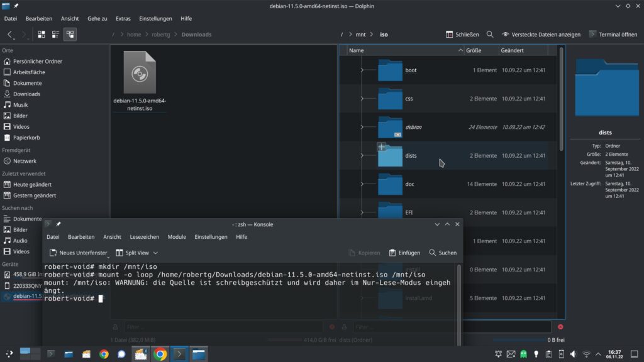644x362 pixels.
Task: Select the 220333QNY device in the sidebar
Action: (23, 286)
